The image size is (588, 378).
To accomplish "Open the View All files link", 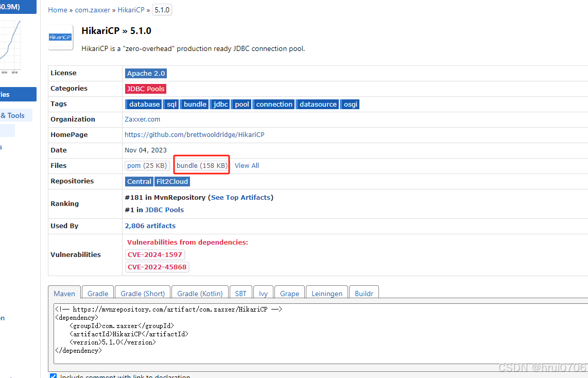I will (247, 165).
